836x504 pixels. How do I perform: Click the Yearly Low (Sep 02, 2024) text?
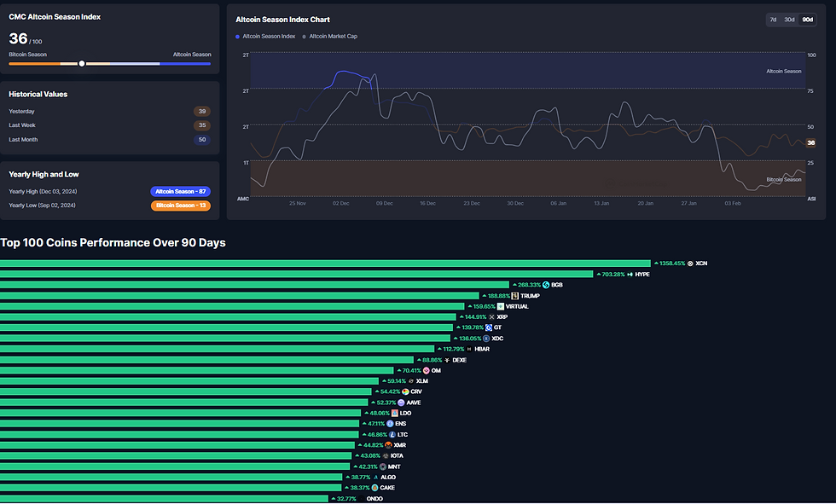coord(42,206)
